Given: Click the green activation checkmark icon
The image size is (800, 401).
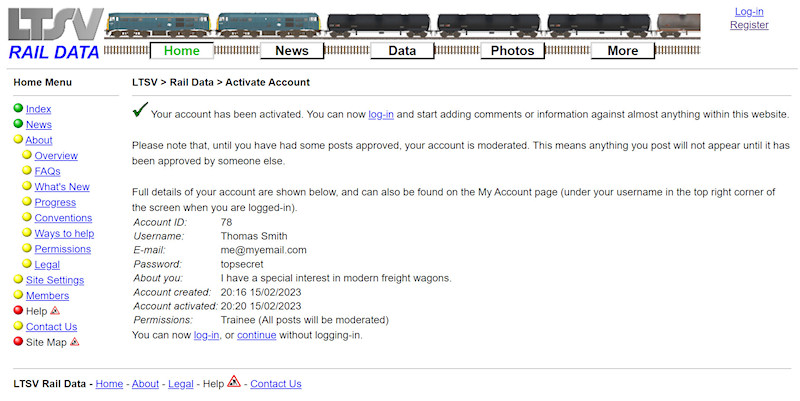Looking at the screenshot, I should (x=140, y=112).
